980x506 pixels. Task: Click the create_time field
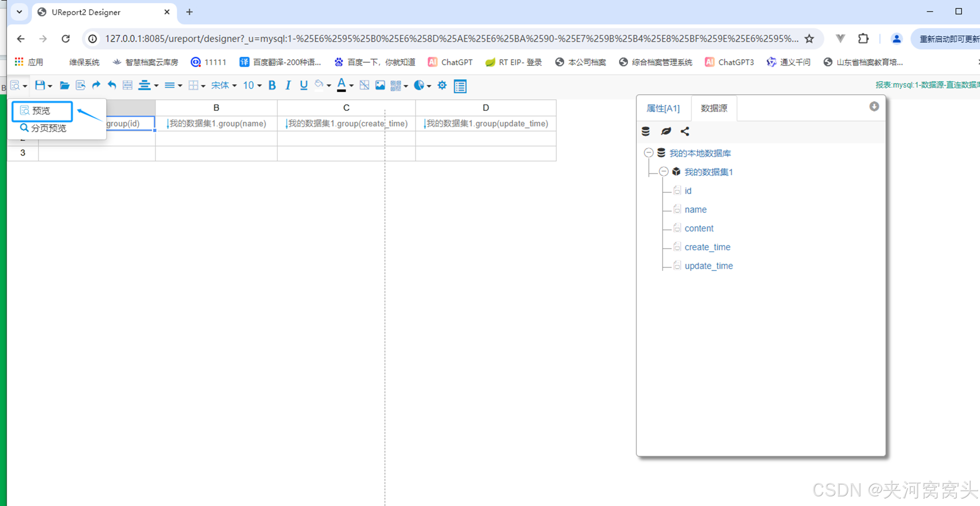tap(707, 247)
